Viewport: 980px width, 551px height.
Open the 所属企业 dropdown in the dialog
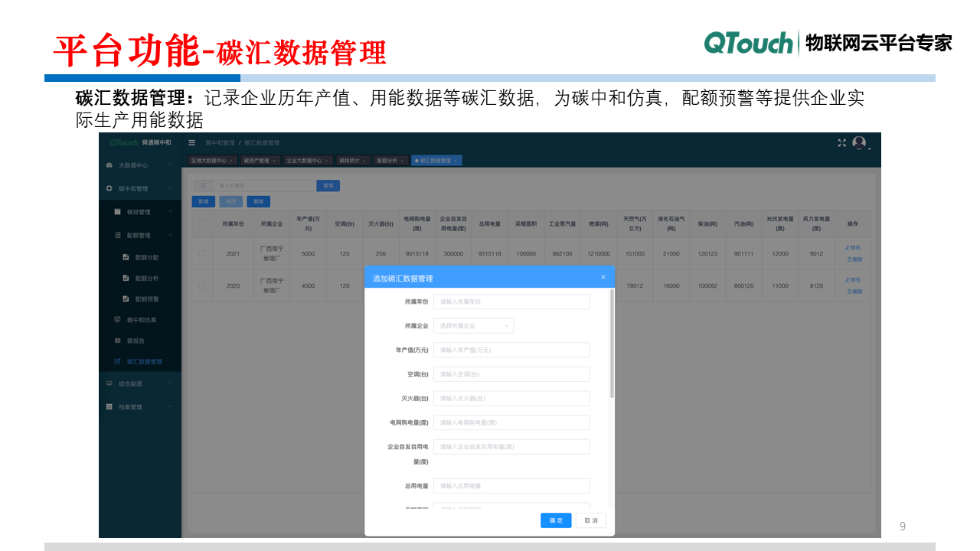click(x=473, y=325)
